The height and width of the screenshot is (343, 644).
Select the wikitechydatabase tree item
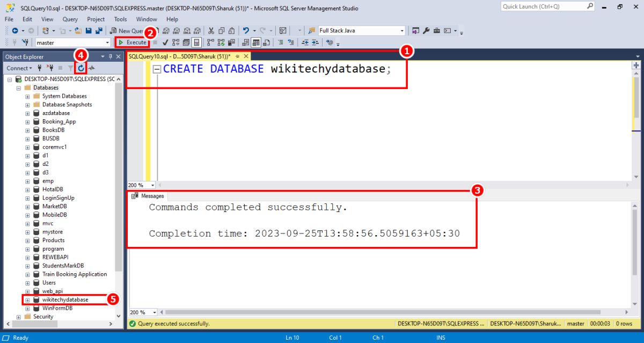tap(65, 300)
